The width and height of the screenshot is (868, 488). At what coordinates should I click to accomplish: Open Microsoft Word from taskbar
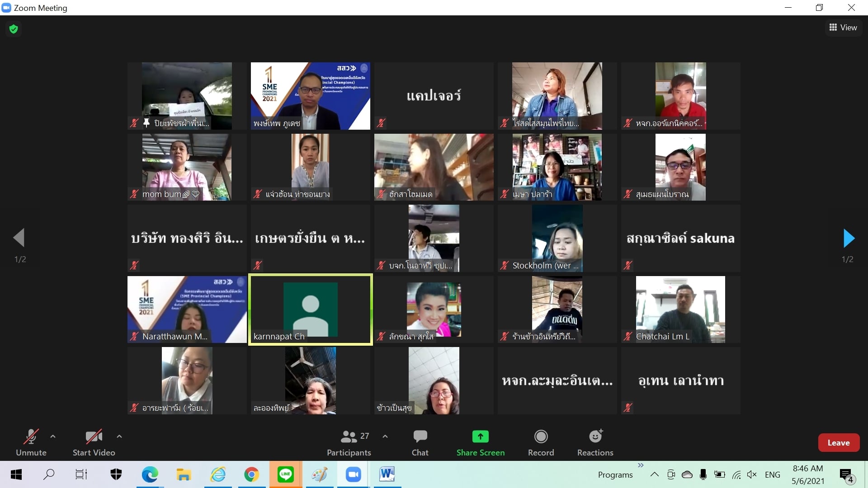click(387, 474)
